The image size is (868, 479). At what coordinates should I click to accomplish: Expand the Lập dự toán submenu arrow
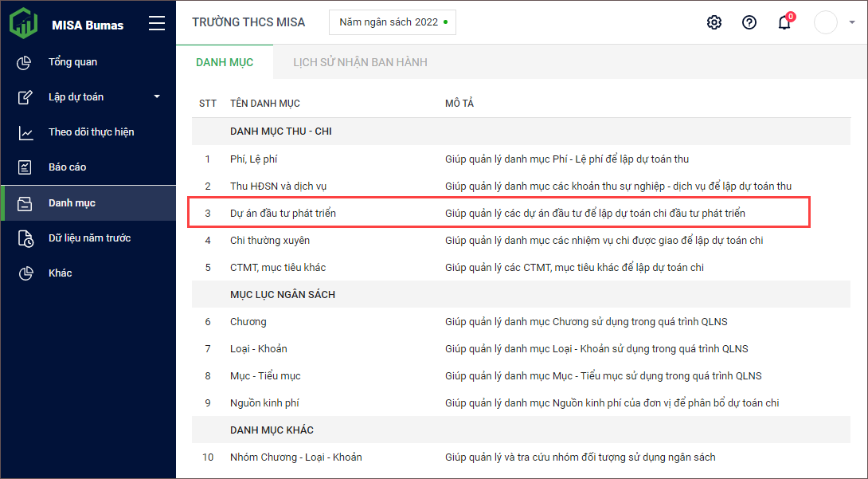157,97
